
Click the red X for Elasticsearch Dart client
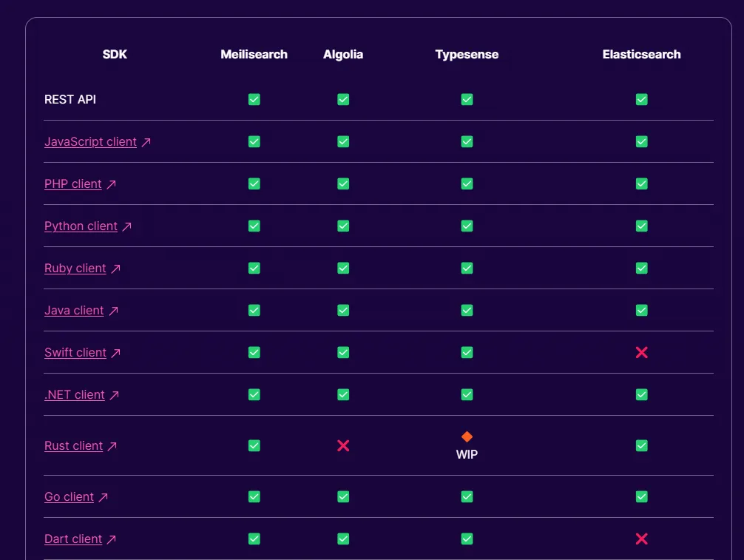641,539
